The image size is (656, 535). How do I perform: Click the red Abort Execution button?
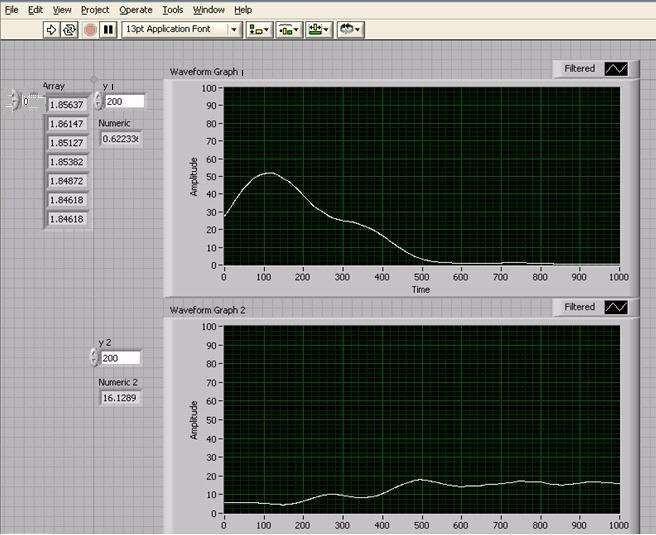click(x=90, y=30)
